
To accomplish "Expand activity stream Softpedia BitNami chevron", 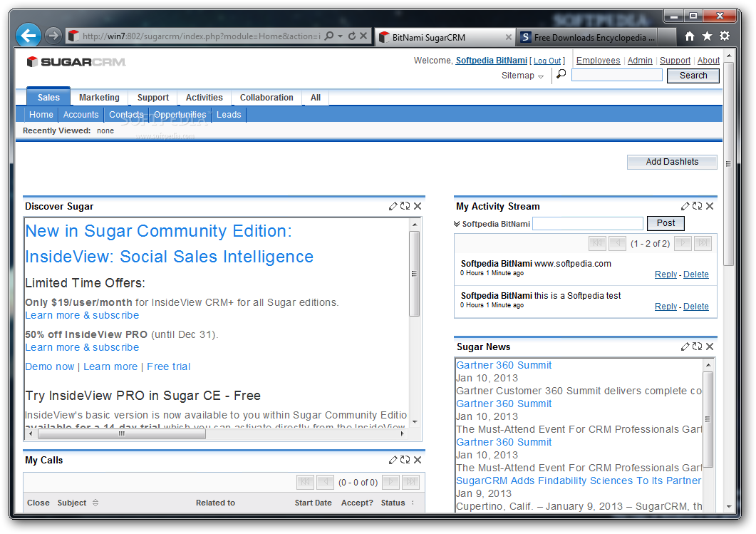I will [457, 224].
